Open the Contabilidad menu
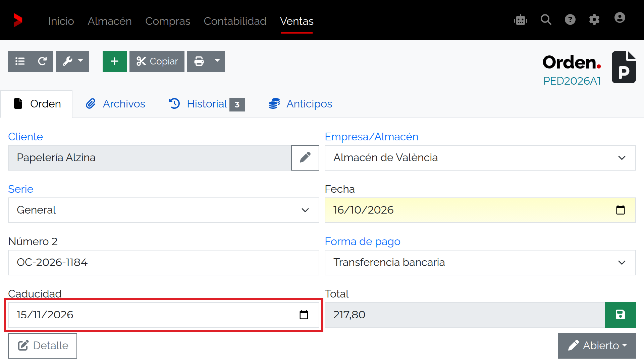Viewport: 644px width, 364px height. [235, 21]
